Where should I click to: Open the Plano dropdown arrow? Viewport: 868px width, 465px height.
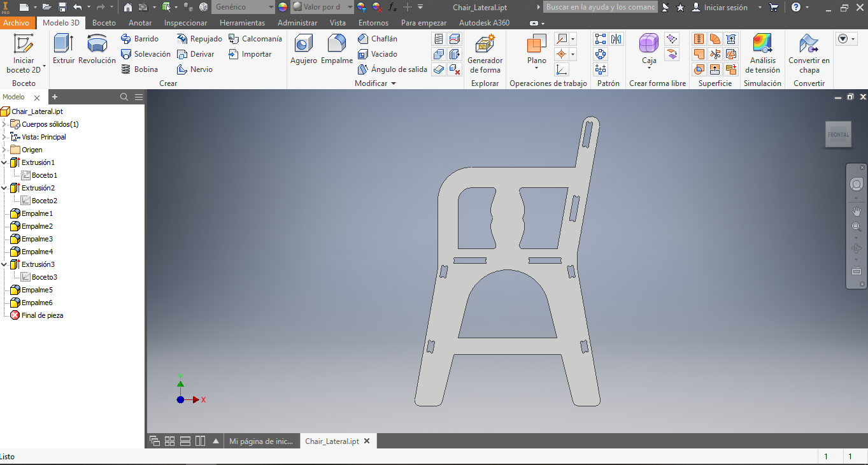pos(537,68)
